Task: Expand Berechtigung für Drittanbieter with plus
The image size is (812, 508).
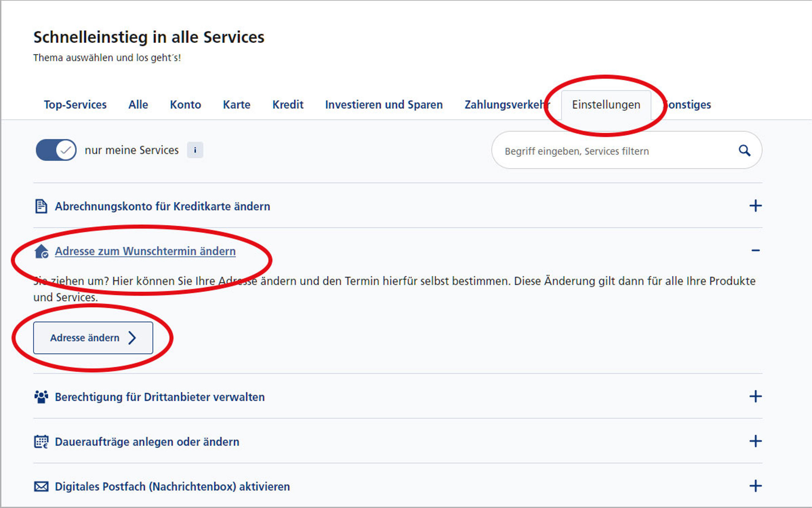Action: pyautogui.click(x=755, y=397)
